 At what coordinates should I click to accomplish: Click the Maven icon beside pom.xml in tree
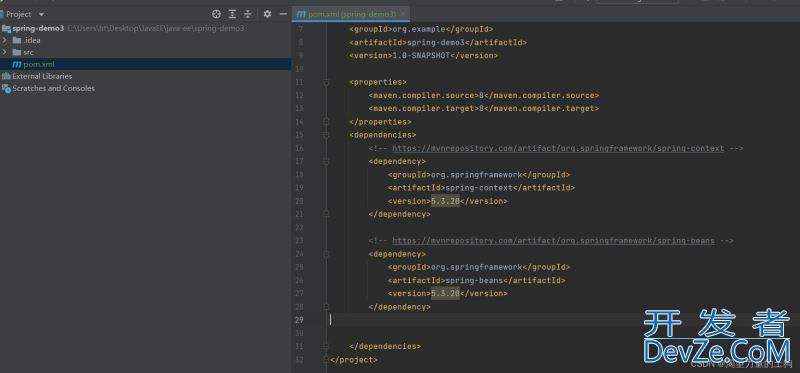16,64
